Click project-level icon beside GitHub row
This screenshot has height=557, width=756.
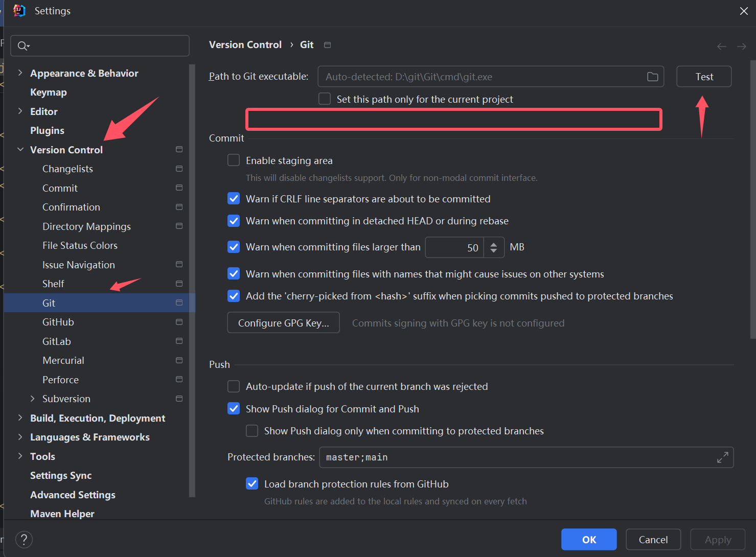point(179,322)
